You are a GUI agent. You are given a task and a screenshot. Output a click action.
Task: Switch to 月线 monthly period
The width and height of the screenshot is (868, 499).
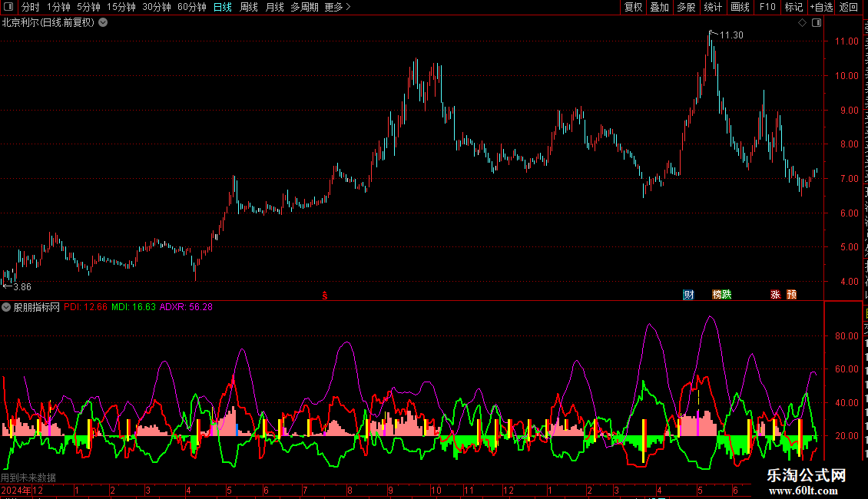[x=274, y=7]
